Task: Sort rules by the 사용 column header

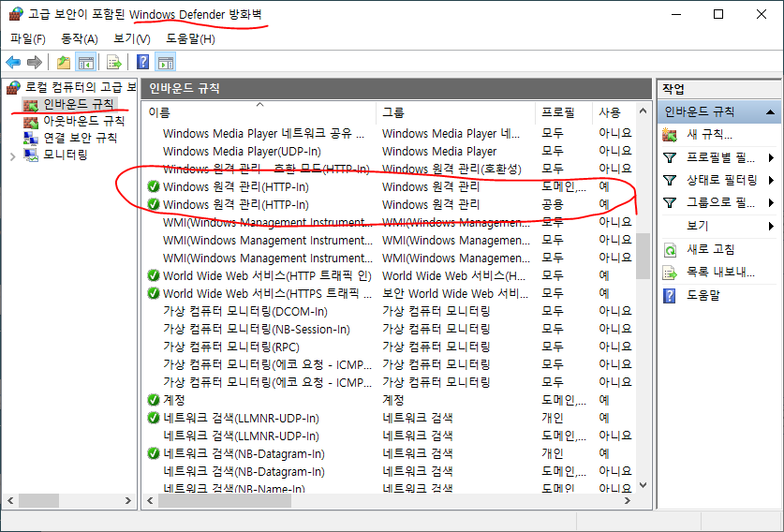Action: 614,113
